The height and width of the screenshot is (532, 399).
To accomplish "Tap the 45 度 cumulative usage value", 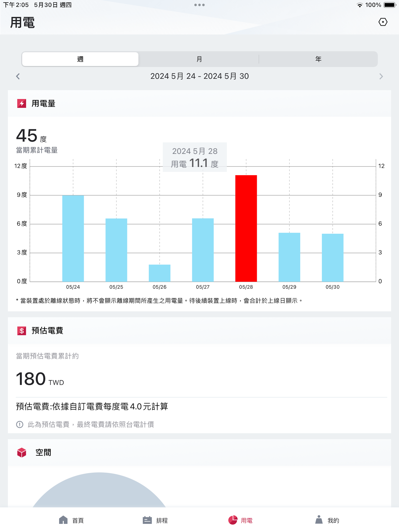I will 31,136.
